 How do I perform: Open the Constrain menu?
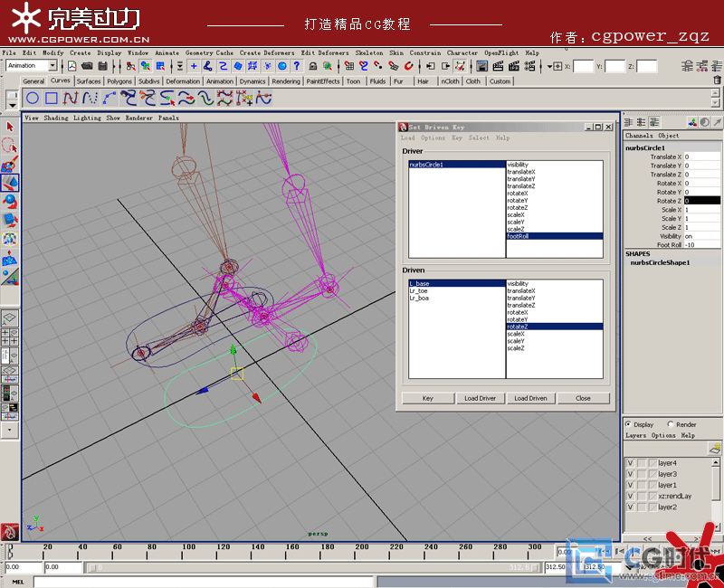[424, 53]
